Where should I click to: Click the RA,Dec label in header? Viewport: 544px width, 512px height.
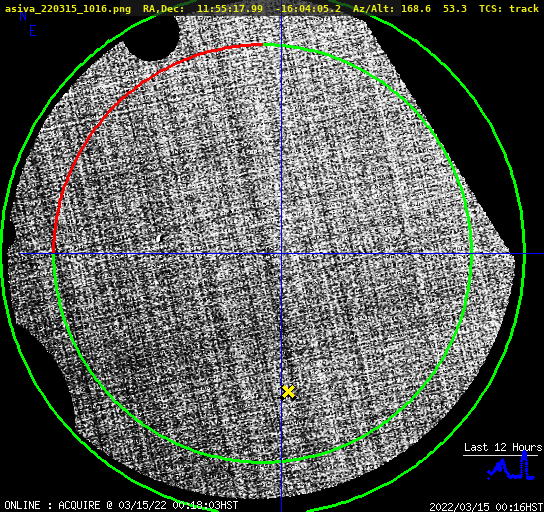(163, 9)
